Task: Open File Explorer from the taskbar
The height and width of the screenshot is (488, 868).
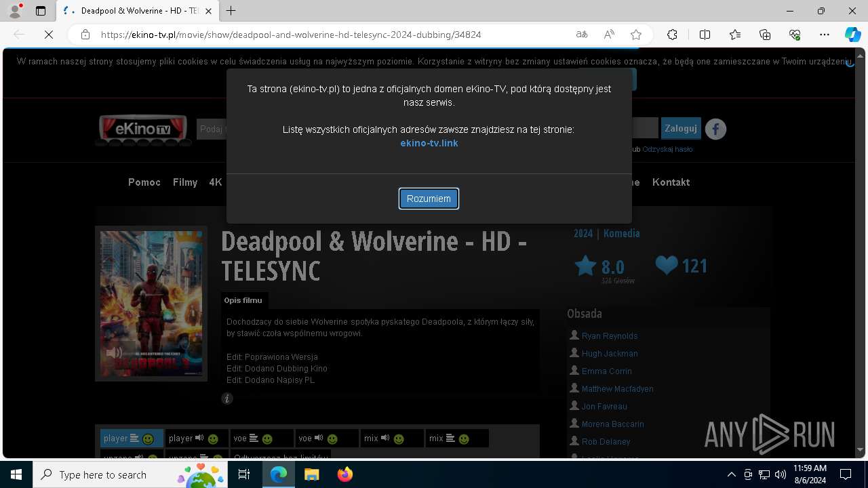Action: point(311,474)
